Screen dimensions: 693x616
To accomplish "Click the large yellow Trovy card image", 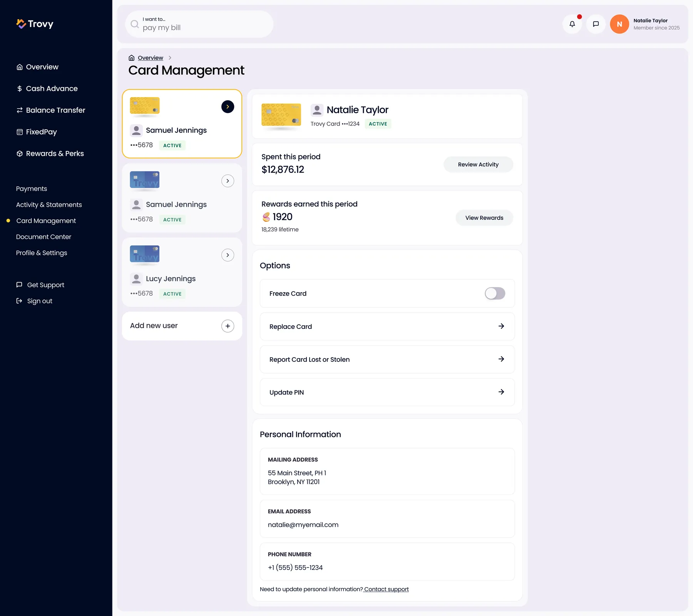I will (281, 115).
